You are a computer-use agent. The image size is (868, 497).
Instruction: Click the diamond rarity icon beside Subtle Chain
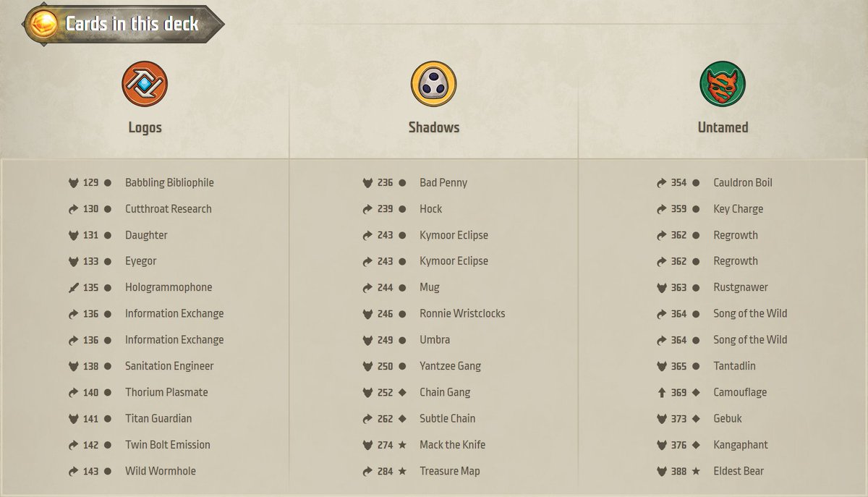402,419
